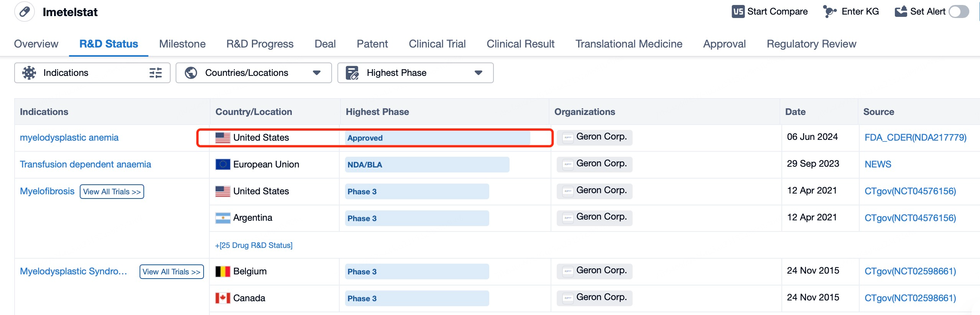The height and width of the screenshot is (315, 980).
Task: Click View All Trials for Myelofibrosis
Action: [112, 192]
